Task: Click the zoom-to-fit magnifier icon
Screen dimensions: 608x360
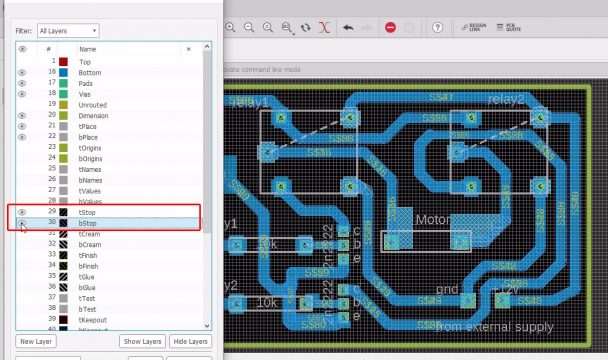Action: tap(268, 28)
